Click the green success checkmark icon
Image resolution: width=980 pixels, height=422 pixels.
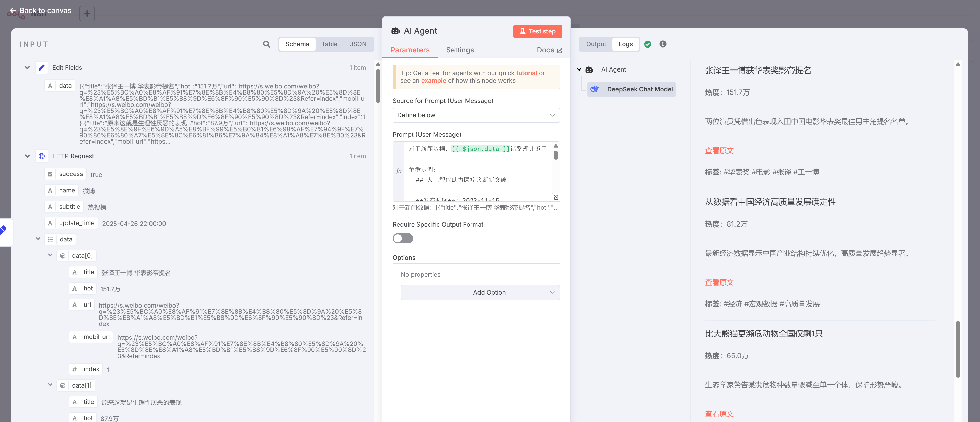(647, 44)
